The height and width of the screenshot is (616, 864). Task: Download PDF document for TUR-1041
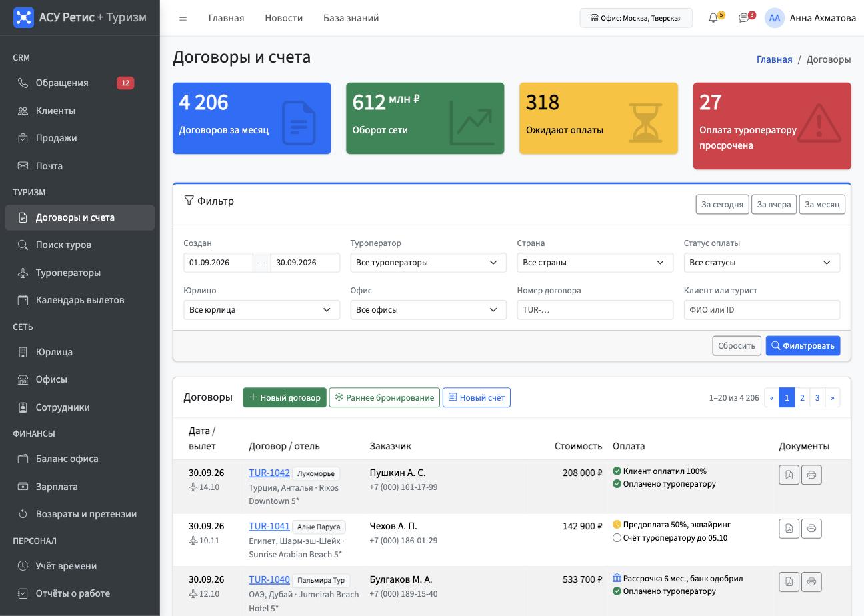coord(789,528)
